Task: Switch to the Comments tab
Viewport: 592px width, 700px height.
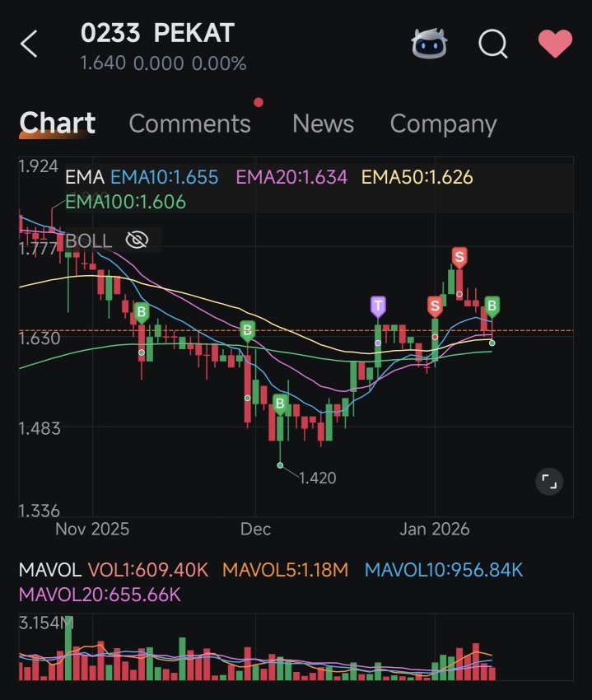Action: click(x=189, y=124)
